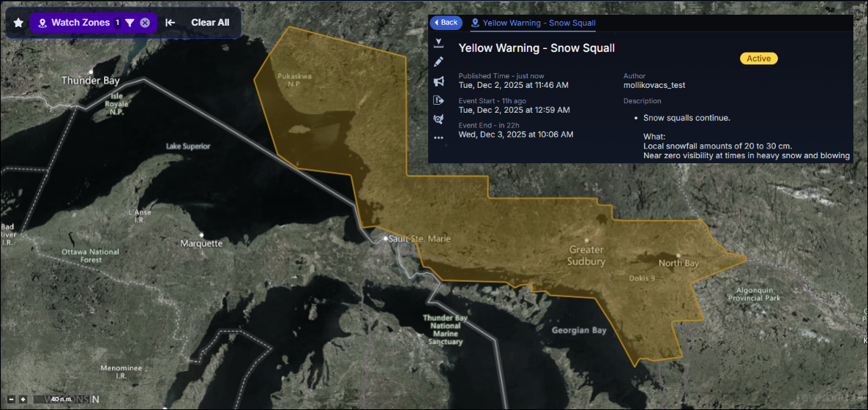
Task: Click the Greater Sudbury label on map
Action: click(x=587, y=256)
